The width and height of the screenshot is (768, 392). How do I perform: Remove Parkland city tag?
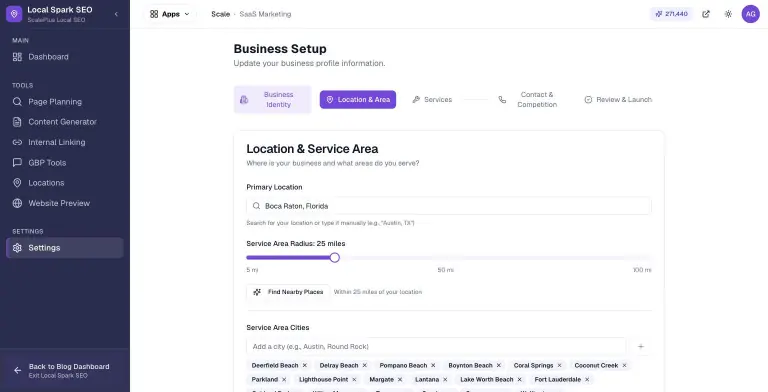coord(284,380)
